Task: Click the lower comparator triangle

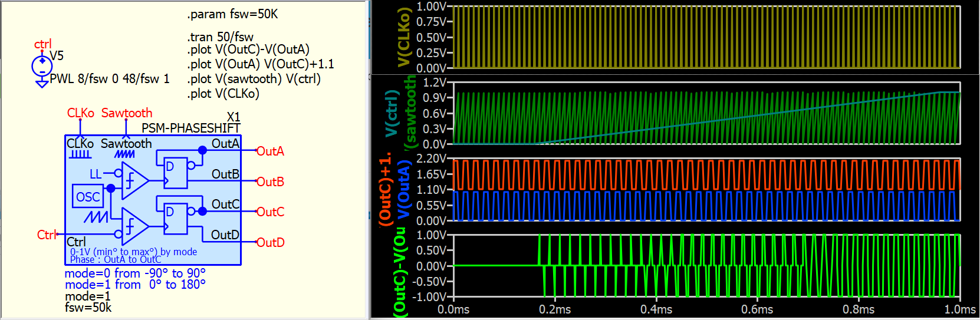Action: pos(133,226)
